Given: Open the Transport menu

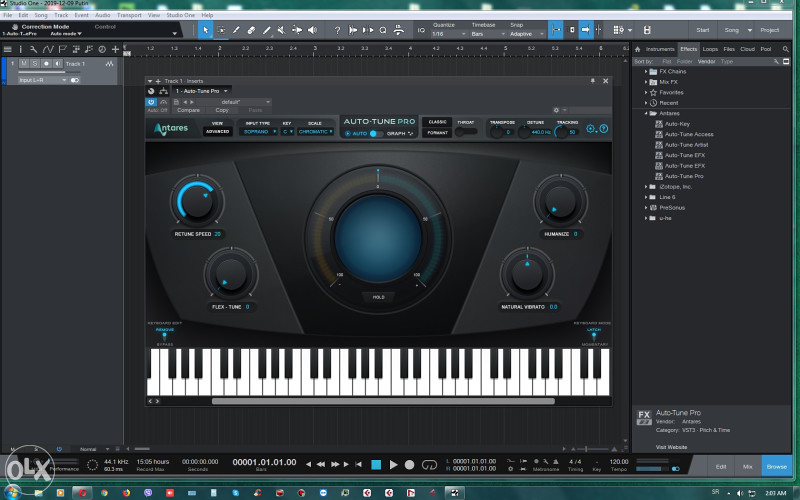Looking at the screenshot, I should coord(129,15).
